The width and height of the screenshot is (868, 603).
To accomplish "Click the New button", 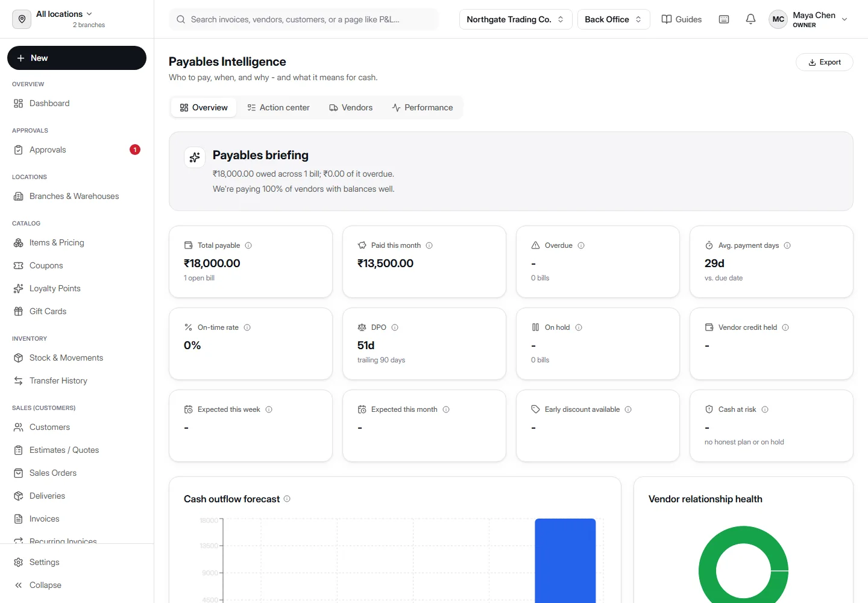I will click(77, 58).
